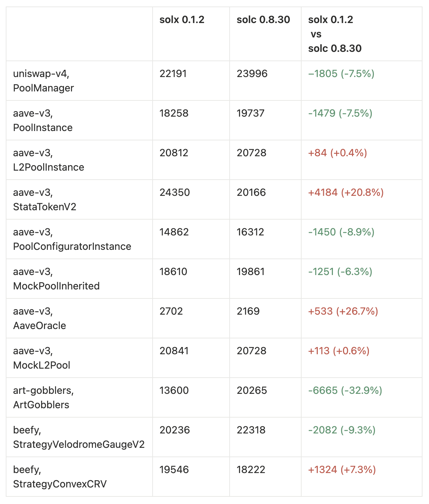Select the aave-v3, StataTokenV2 row label
The height and width of the screenshot is (504, 429).
[x=44, y=199]
